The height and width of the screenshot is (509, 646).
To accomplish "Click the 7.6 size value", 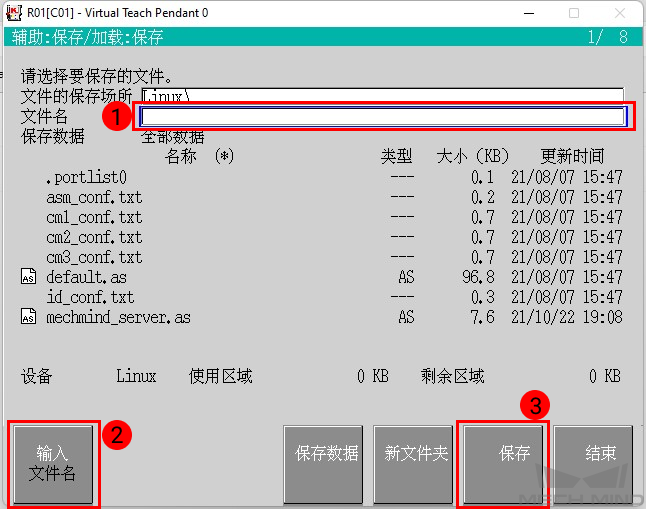I will tap(482, 317).
